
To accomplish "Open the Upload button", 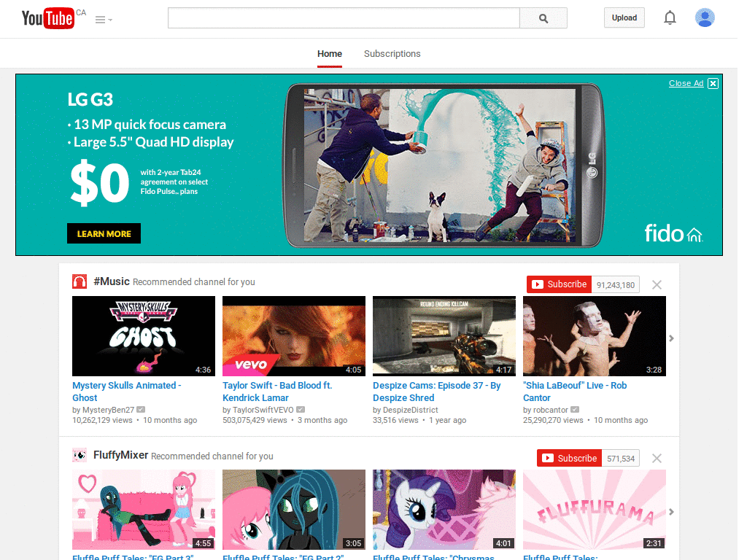I will coord(624,17).
